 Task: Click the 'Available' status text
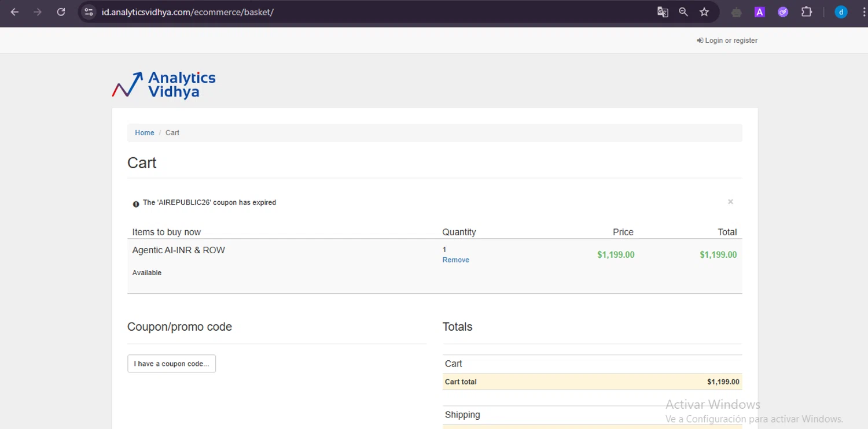(x=147, y=273)
